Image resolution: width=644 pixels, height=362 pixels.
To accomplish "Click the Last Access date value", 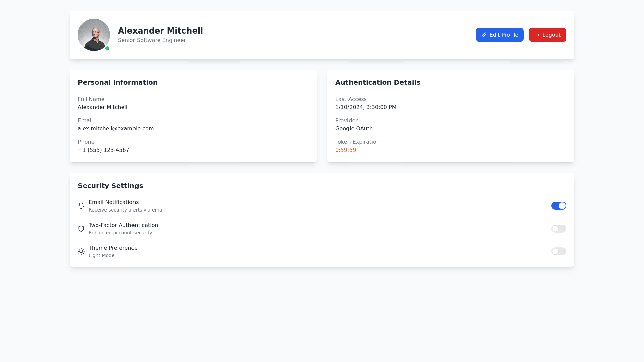I will (x=366, y=107).
